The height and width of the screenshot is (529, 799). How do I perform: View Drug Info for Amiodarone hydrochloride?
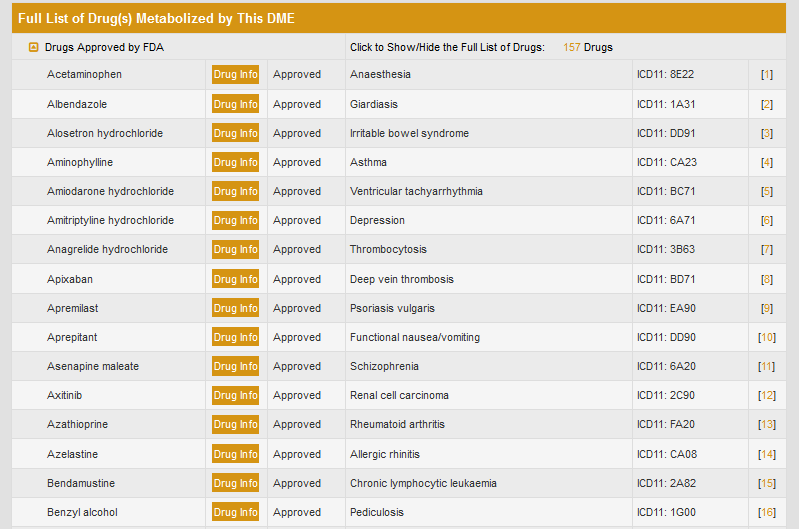235,191
